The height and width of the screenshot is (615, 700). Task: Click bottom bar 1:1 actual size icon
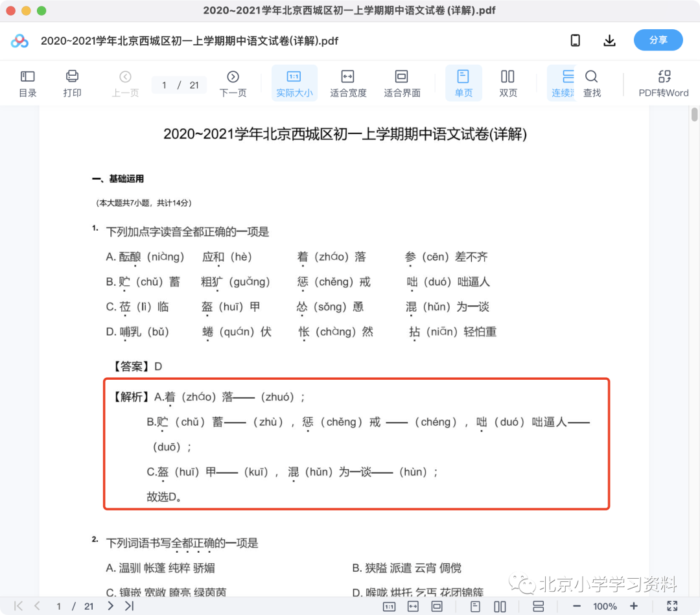point(389,606)
